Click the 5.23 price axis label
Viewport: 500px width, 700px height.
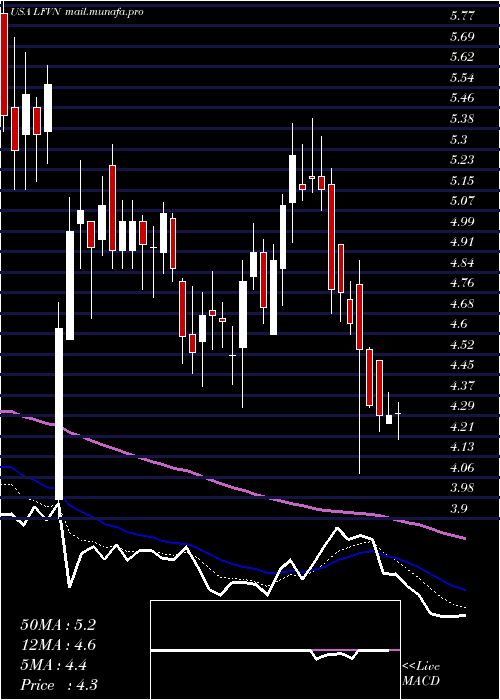[x=462, y=160]
